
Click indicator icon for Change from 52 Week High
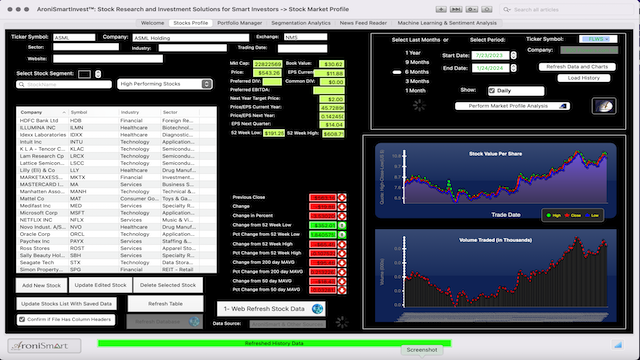tap(342, 244)
